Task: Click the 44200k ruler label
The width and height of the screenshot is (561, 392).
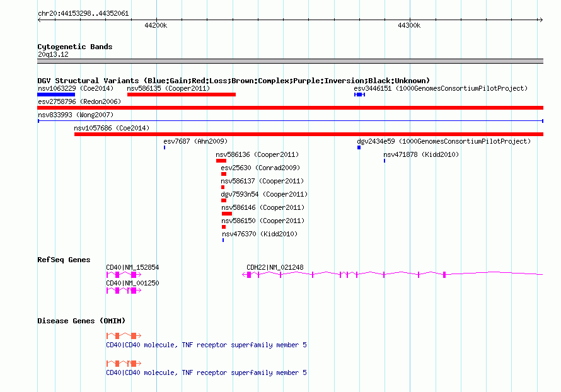Action: (x=156, y=25)
